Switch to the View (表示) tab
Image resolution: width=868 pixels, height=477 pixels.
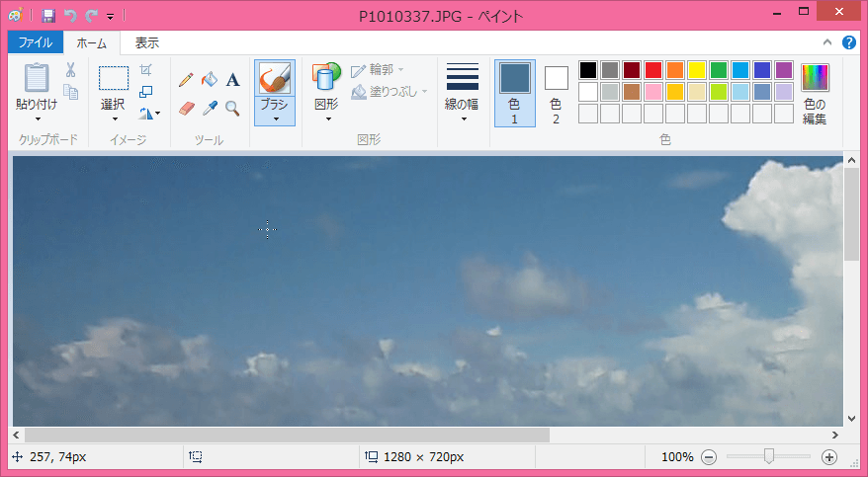click(146, 42)
